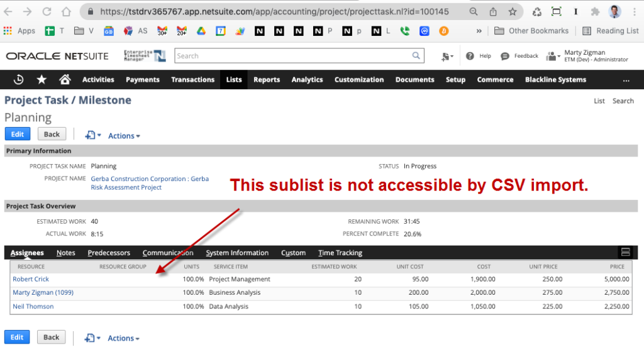Image resolution: width=644 pixels, height=350 pixels.
Task: Expand hidden bookmarks chevron
Action: [479, 31]
